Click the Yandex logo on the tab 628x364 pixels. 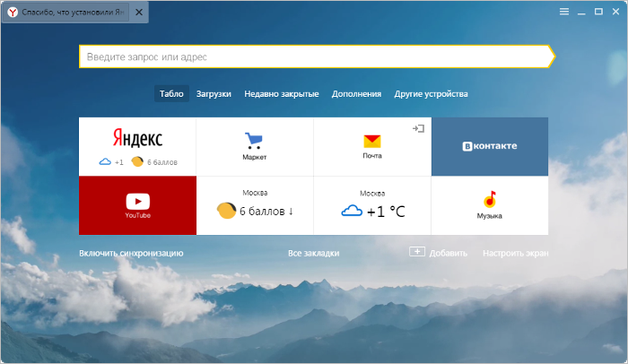point(13,13)
